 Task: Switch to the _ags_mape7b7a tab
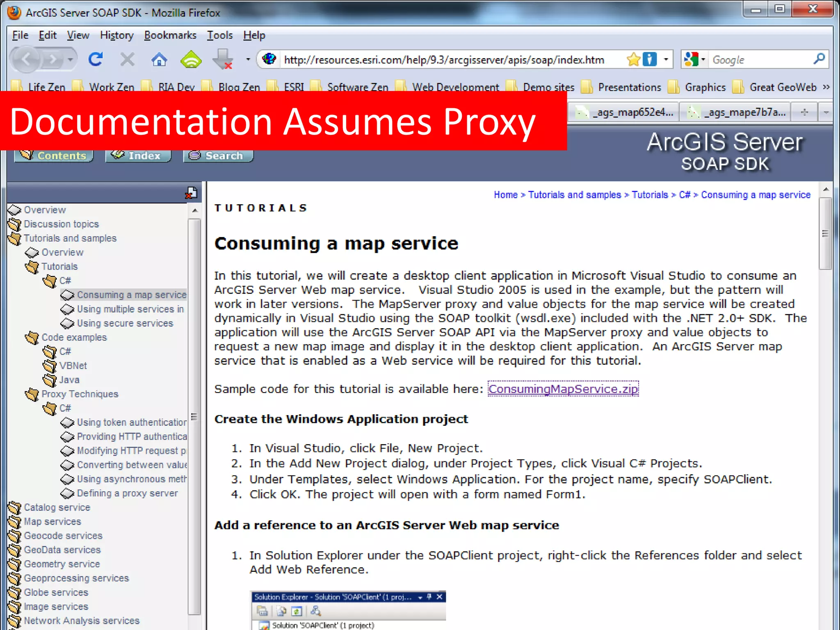tap(736, 112)
